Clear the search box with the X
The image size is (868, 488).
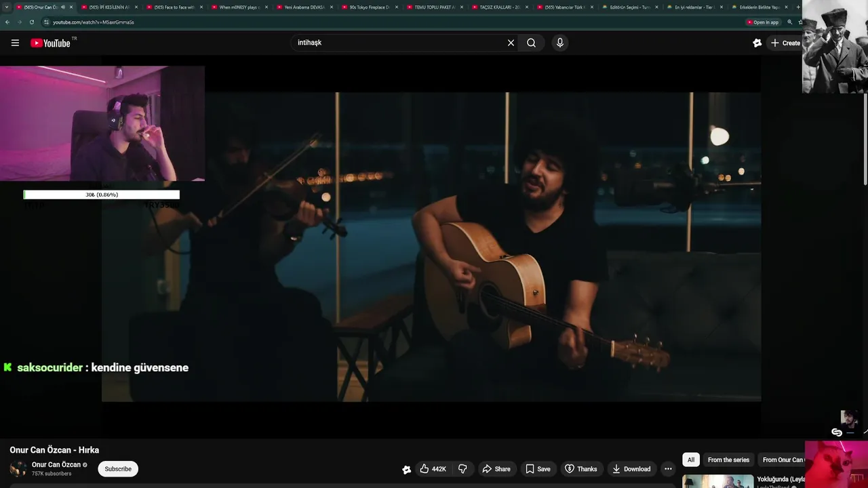(x=511, y=43)
